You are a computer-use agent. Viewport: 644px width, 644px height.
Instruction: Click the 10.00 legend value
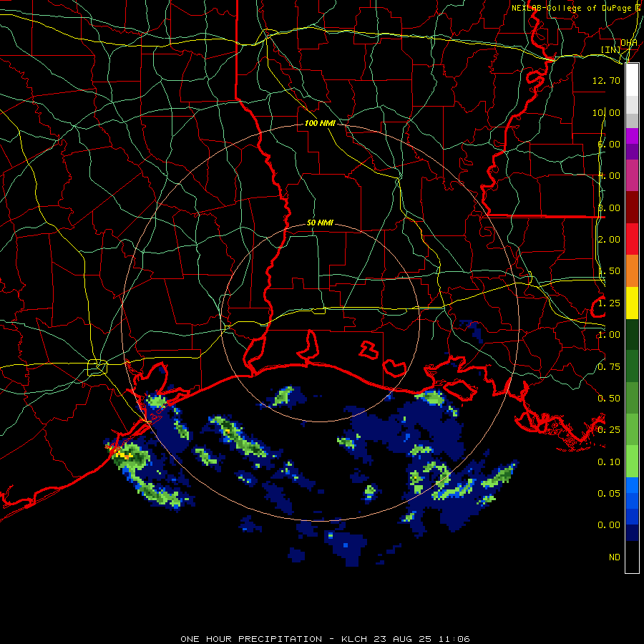[606, 112]
